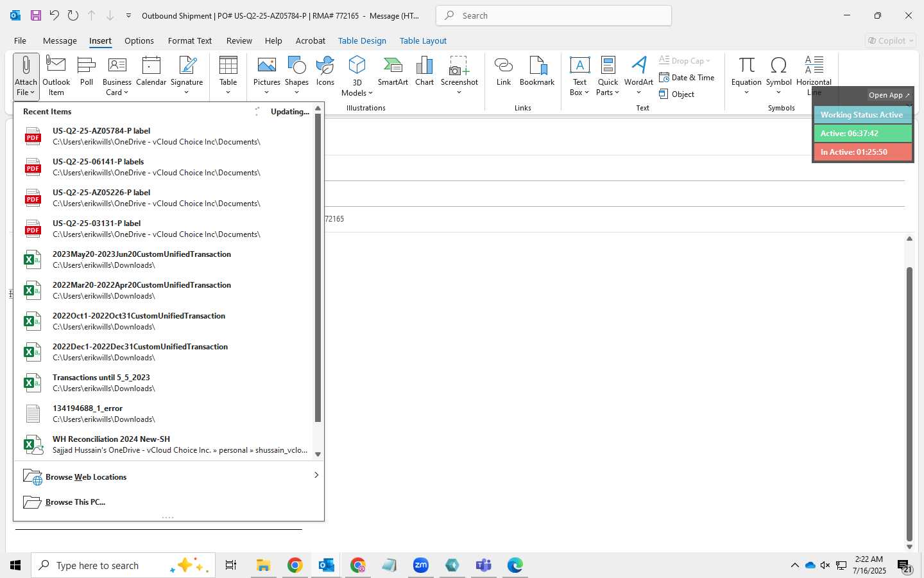Open the Signature dropdown
Image resolution: width=924 pixels, height=578 pixels.
(x=187, y=76)
